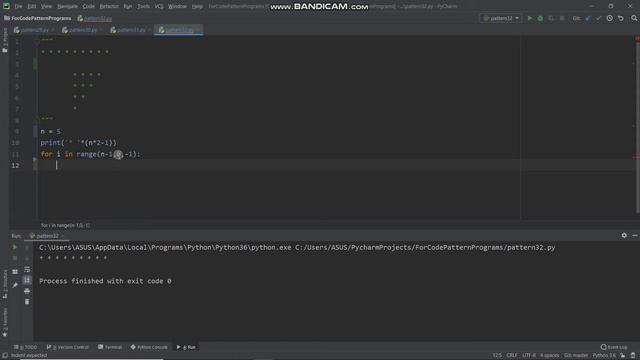Open the Code menu
This screenshot has width=640, height=360.
89,7
